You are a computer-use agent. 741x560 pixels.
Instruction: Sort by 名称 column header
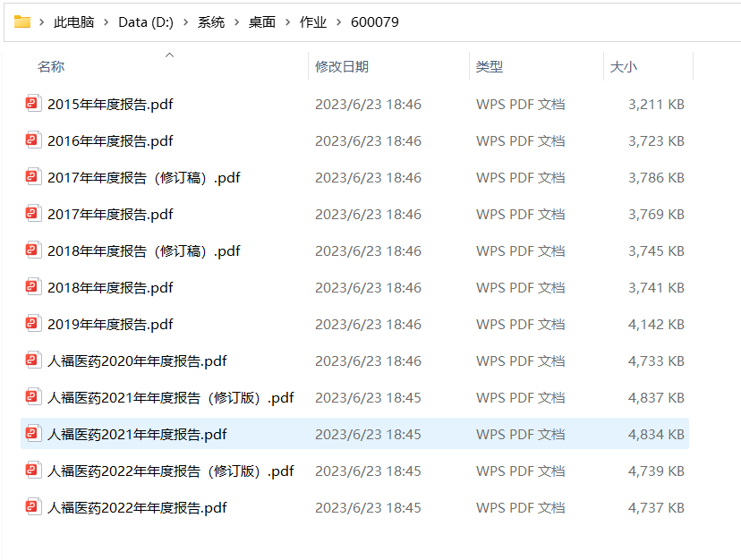coord(51,66)
